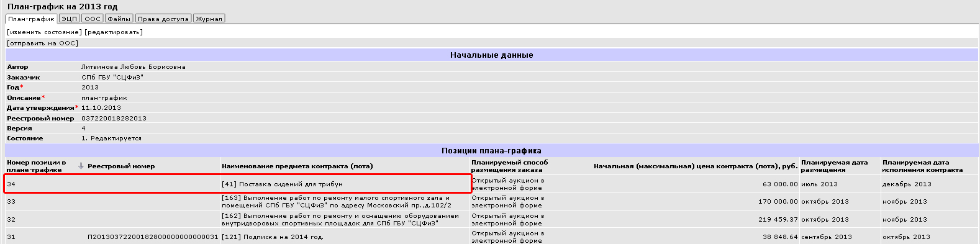Image resolution: width=980 pixels, height=244 pixels.
Task: Click Начальная (максимальная) цена контракта header
Action: coord(696,166)
